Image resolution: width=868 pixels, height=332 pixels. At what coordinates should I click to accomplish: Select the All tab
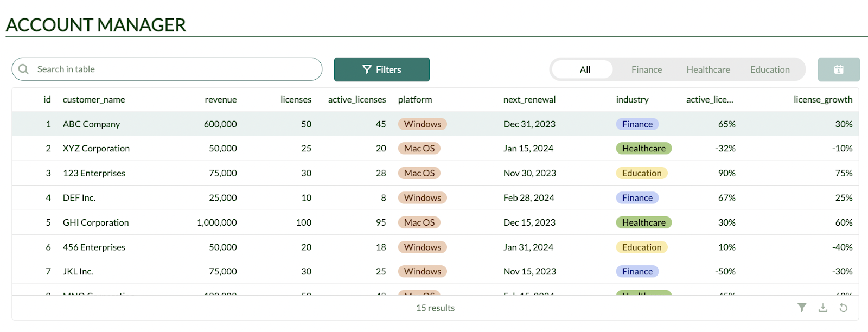tap(585, 69)
